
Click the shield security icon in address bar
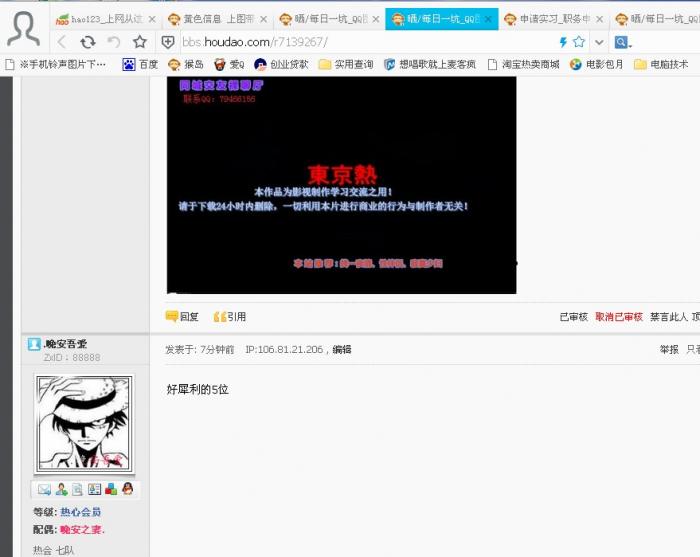[168, 42]
